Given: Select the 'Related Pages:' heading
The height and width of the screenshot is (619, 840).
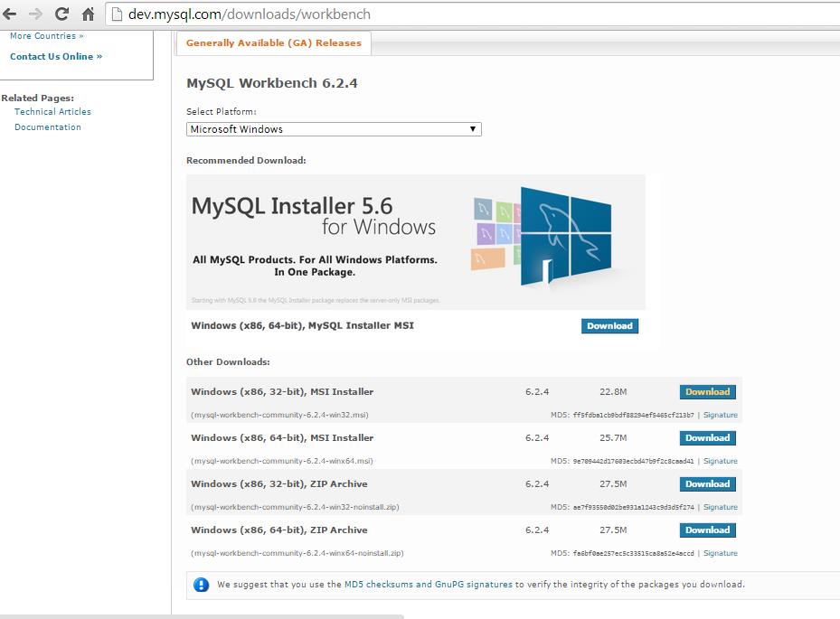Looking at the screenshot, I should [x=37, y=98].
